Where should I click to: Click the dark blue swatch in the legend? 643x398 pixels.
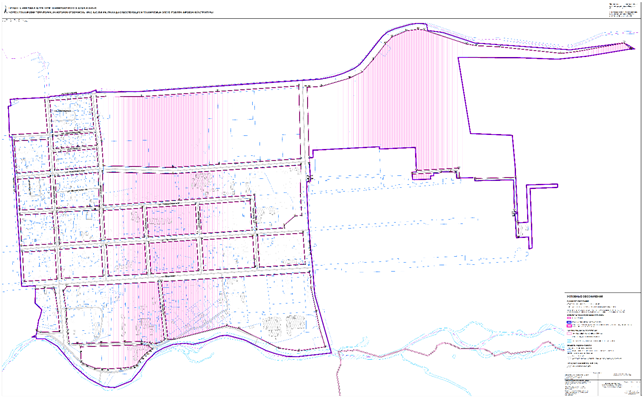(569, 322)
